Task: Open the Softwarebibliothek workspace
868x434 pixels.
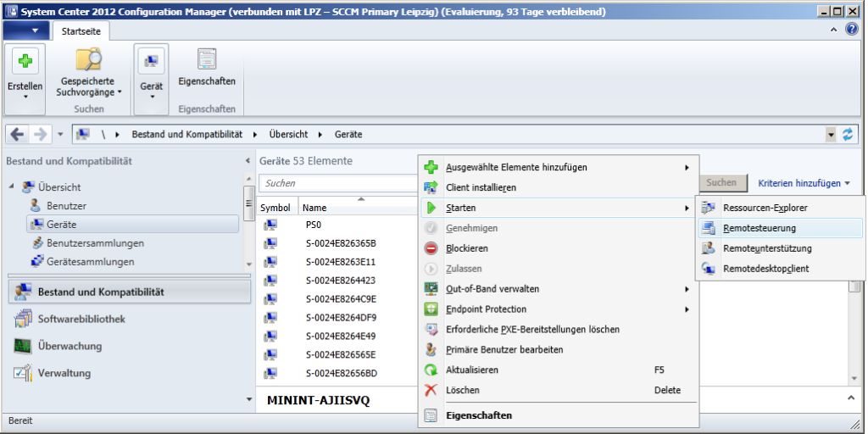Action: pos(81,319)
